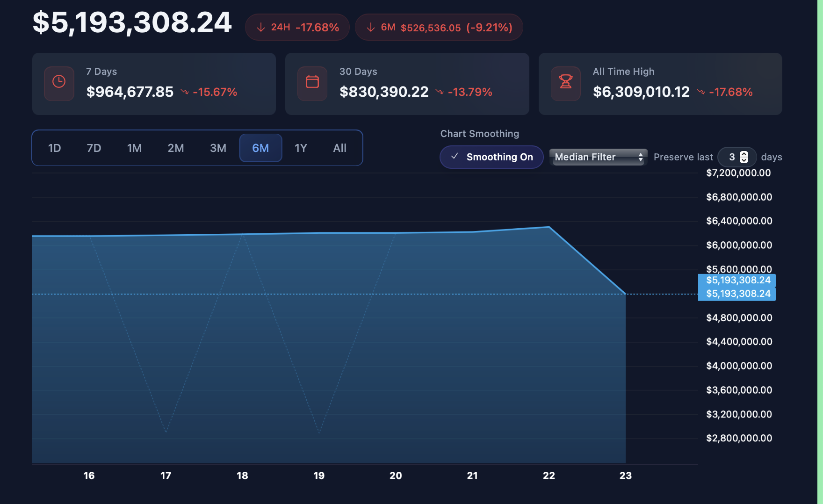Show the All time range
823x504 pixels.
[x=339, y=148]
